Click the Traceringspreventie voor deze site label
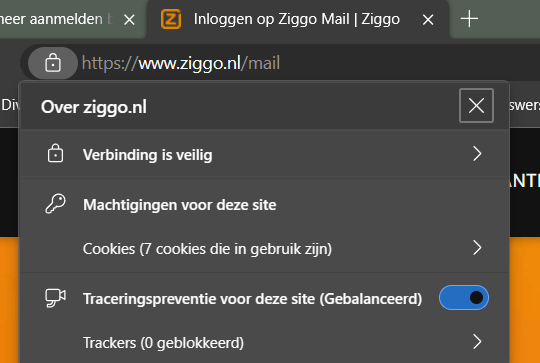 click(252, 299)
